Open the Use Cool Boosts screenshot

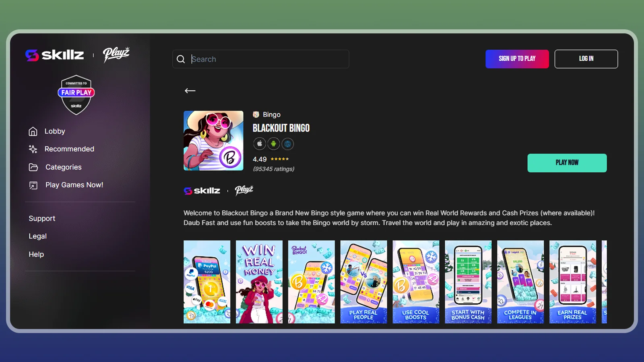[x=416, y=282]
